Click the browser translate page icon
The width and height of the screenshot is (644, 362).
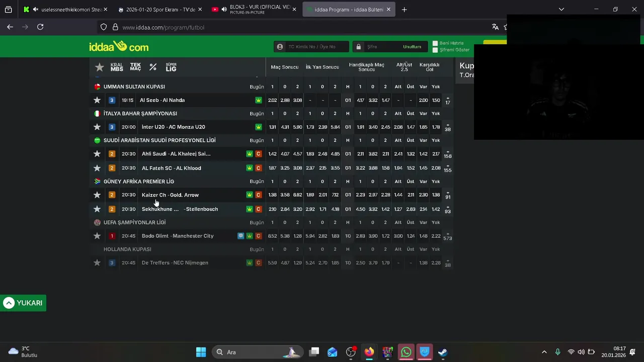(x=495, y=27)
